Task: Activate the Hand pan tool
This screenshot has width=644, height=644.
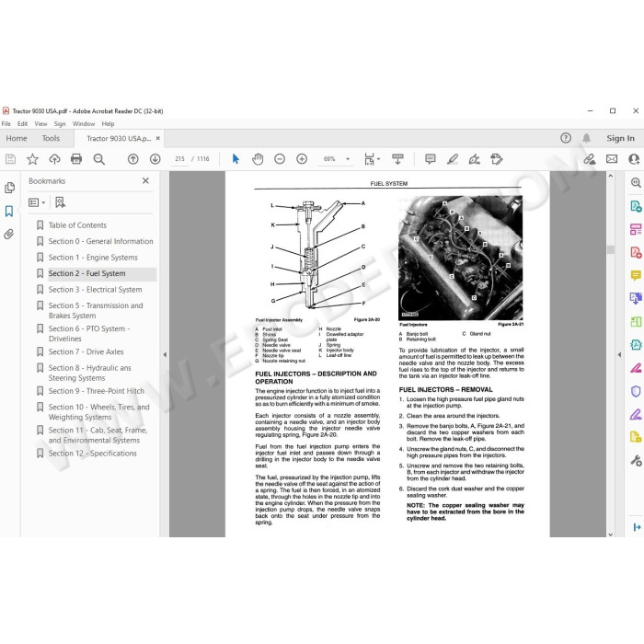Action: click(258, 159)
